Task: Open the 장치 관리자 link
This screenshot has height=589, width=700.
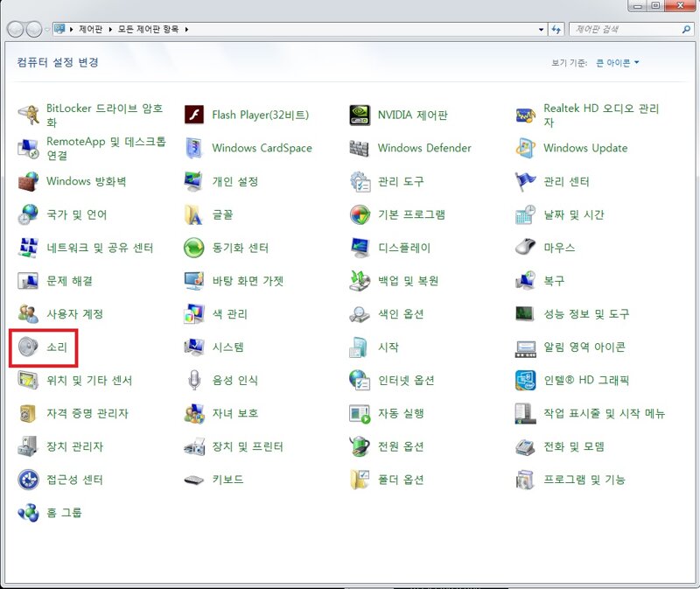Action: click(x=75, y=446)
